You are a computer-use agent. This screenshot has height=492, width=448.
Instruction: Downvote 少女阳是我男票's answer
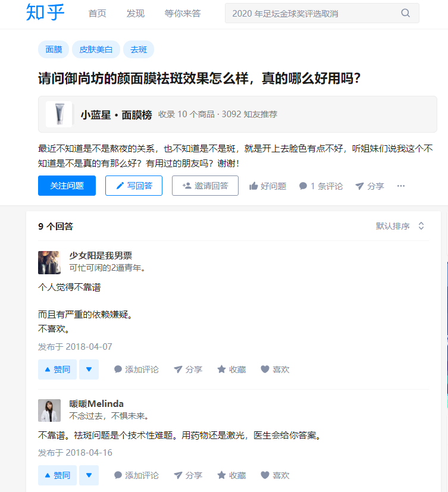(89, 369)
